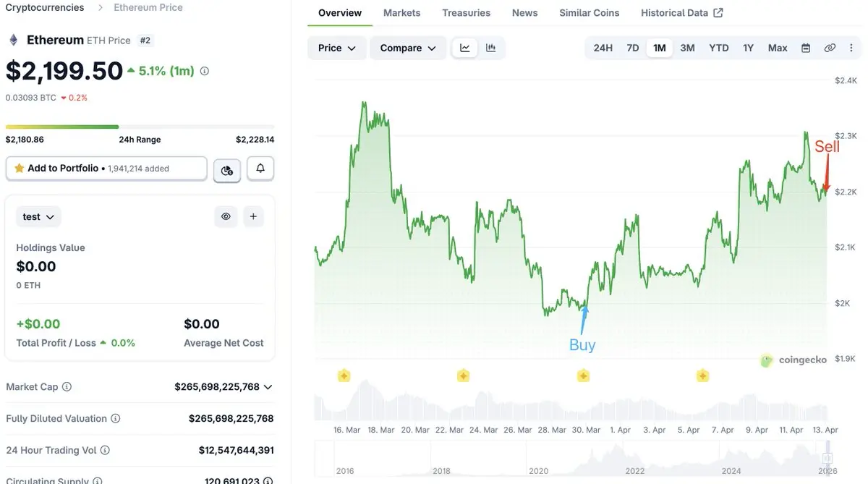Click the first yellow news marker on the chart
868x484 pixels.
[344, 375]
